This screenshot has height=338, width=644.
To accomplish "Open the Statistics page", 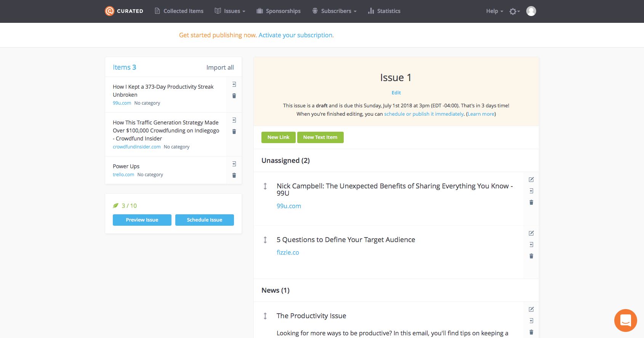I will pyautogui.click(x=384, y=11).
